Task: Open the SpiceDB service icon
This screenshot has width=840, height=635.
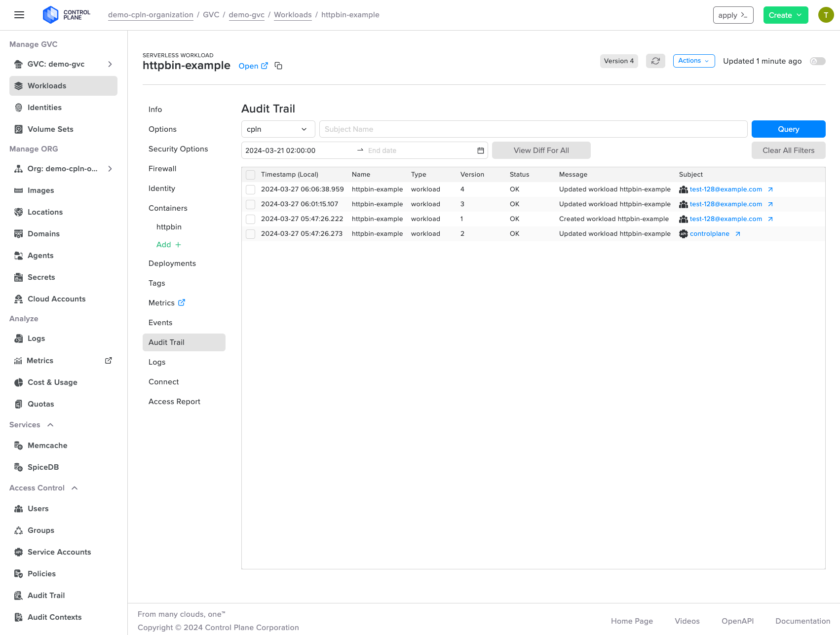Action: pos(18,467)
